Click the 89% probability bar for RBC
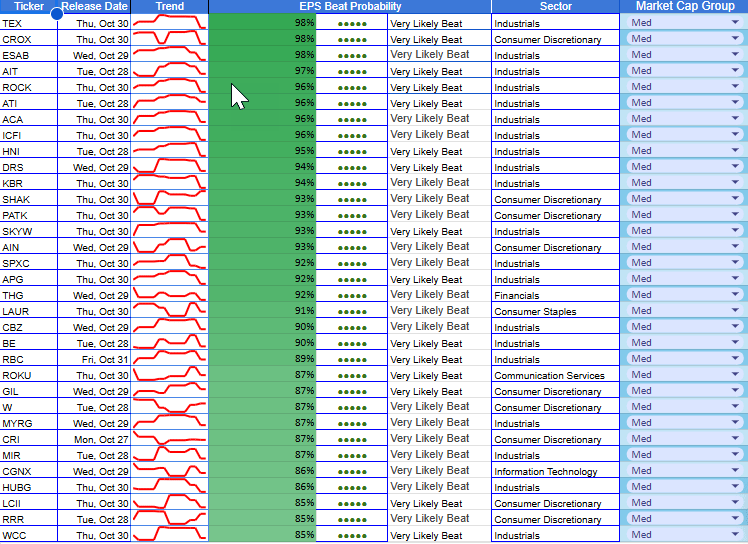This screenshot has width=748, height=544. (262, 358)
